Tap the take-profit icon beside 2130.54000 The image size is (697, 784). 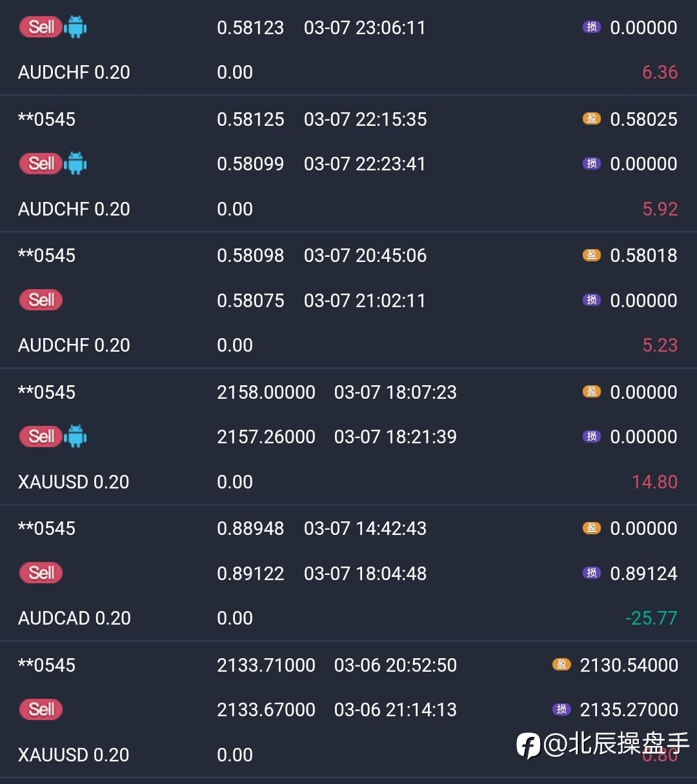(x=561, y=665)
